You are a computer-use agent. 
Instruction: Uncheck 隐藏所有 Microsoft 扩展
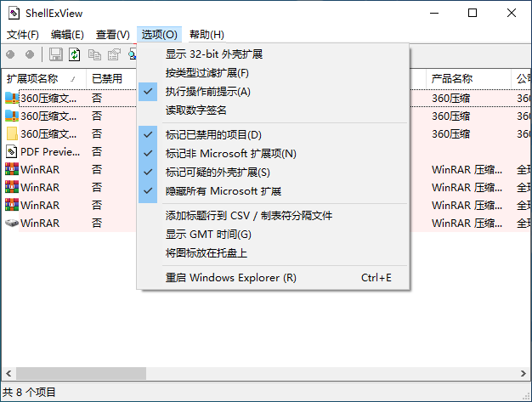(273, 191)
